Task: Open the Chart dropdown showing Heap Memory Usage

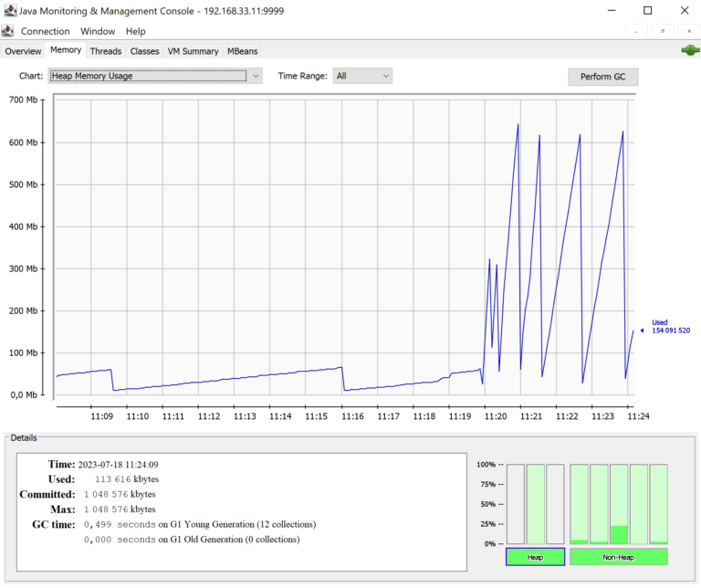Action: (155, 76)
